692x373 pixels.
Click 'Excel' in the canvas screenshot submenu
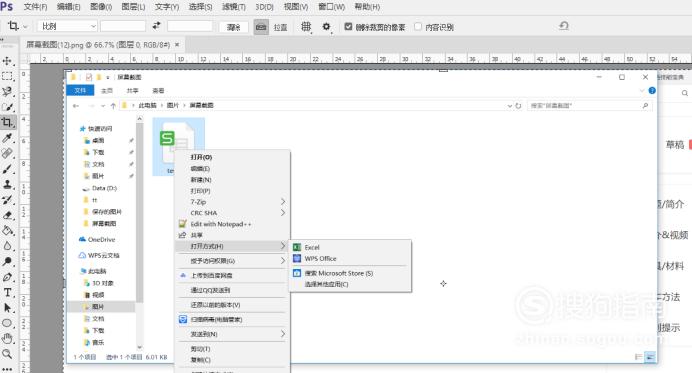pyautogui.click(x=312, y=247)
